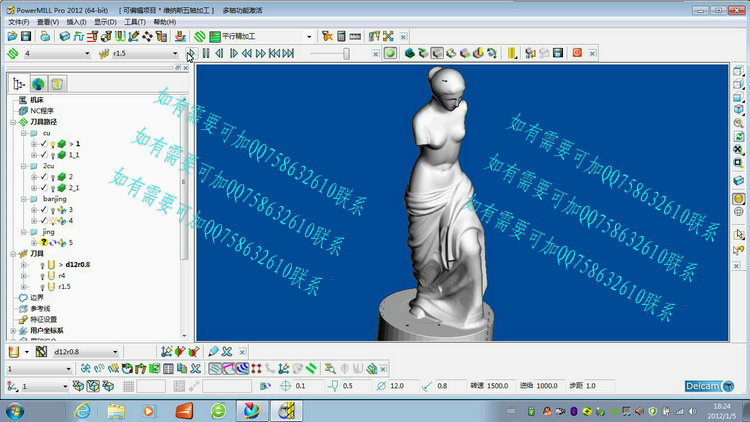This screenshot has width=750, height=422.
Task: Toggle the green ViewMill sphere button
Action: tap(390, 53)
